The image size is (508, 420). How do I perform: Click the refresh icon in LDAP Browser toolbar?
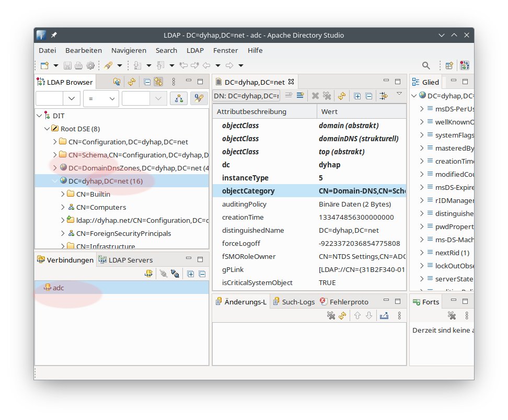pos(132,82)
